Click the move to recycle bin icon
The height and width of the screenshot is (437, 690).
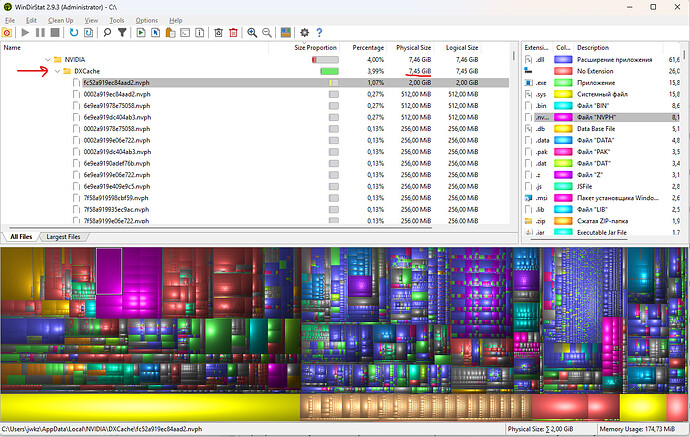pyautogui.click(x=218, y=33)
